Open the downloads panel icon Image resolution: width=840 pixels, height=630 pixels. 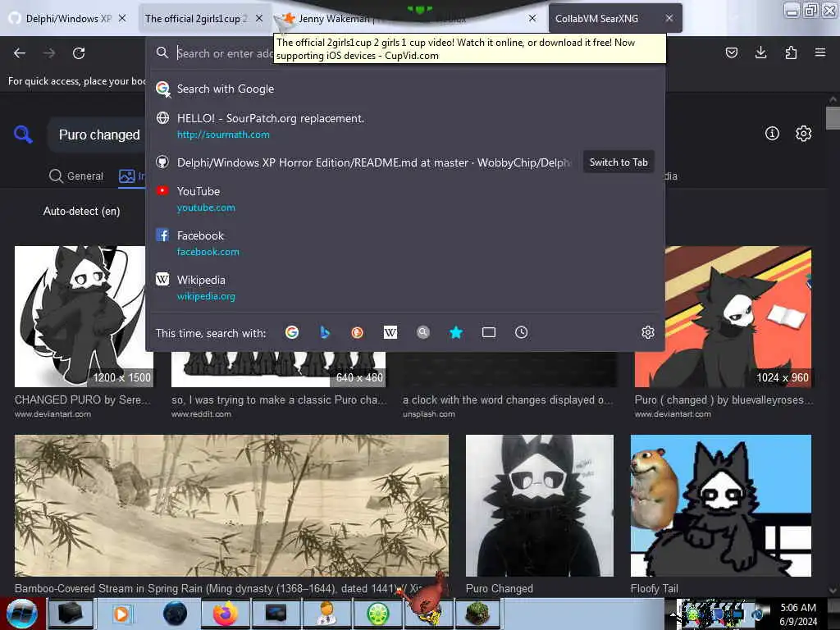pyautogui.click(x=760, y=52)
